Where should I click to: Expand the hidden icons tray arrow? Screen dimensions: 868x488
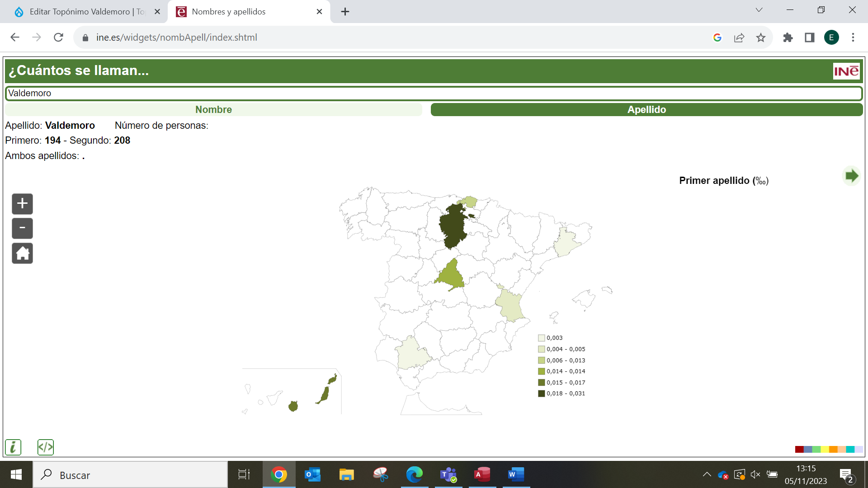coord(707,475)
